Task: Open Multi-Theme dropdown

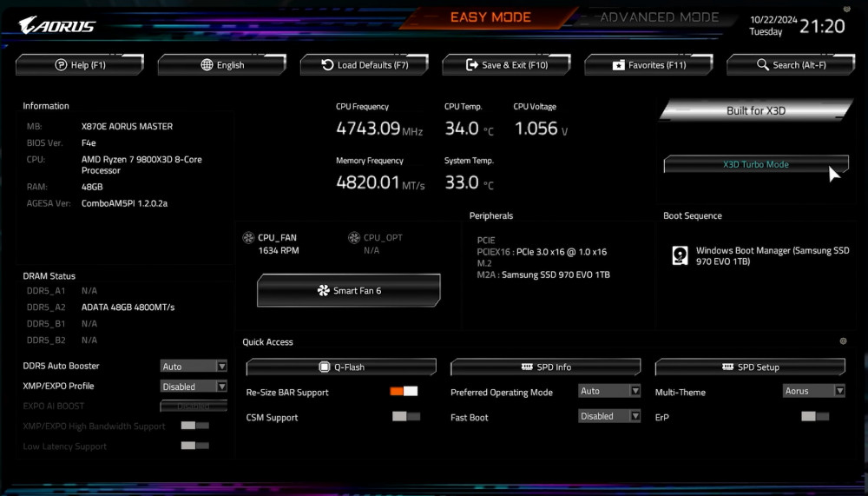Action: (x=814, y=391)
